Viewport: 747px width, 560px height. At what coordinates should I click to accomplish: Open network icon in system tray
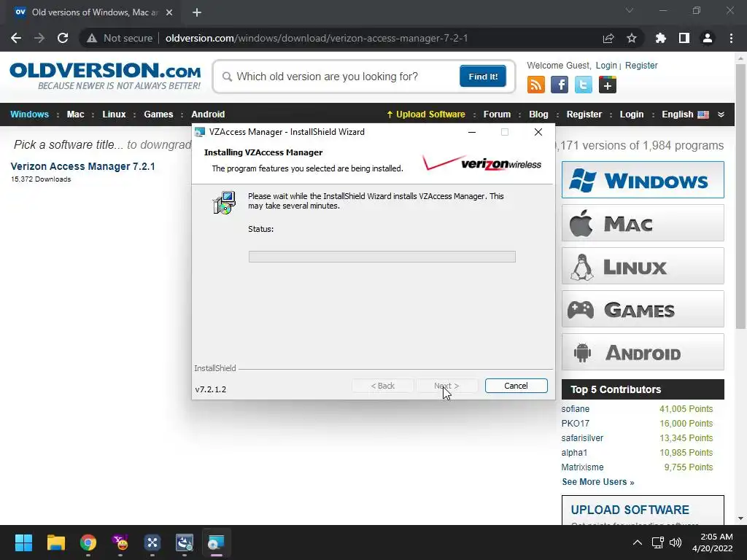point(657,542)
